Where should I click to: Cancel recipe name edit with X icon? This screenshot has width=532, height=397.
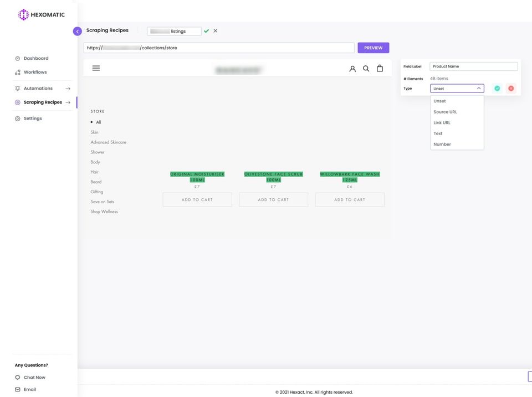point(216,31)
